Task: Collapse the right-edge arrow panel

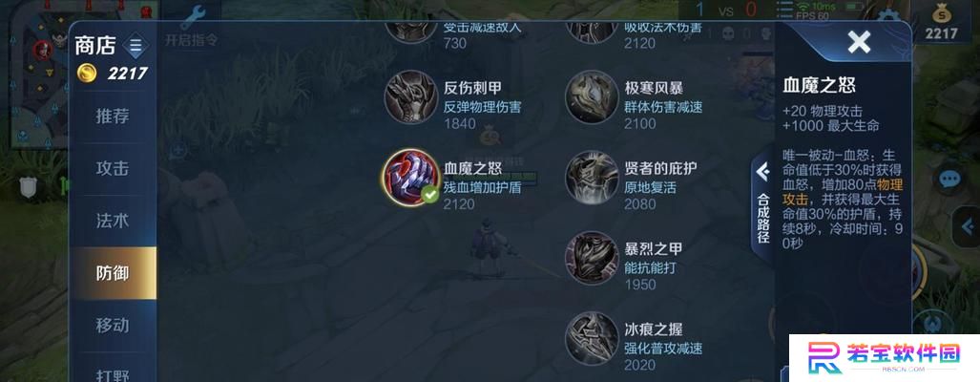Action: [968, 225]
